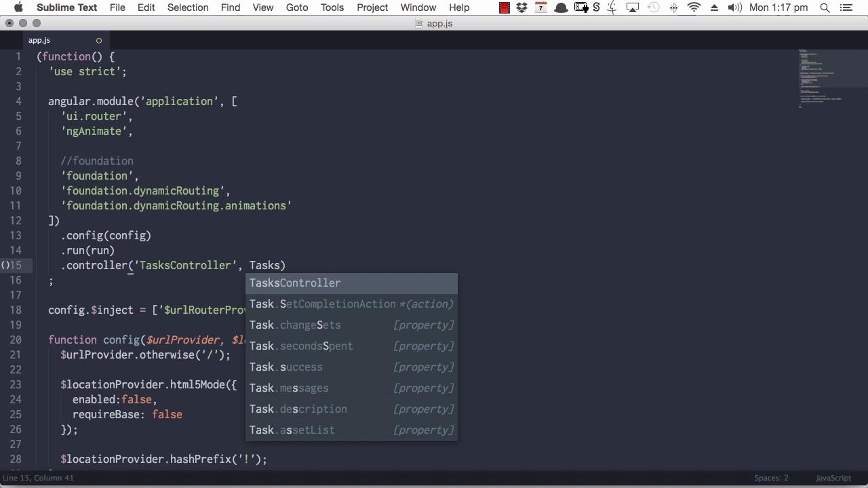Click the Finder-face menu bar icon
868x488 pixels.
click(x=612, y=7)
